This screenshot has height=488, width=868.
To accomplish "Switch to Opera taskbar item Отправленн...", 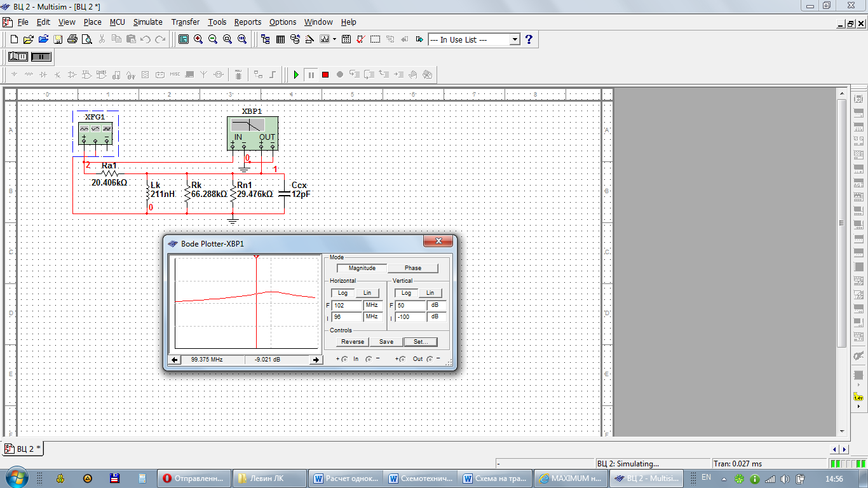I will point(194,478).
